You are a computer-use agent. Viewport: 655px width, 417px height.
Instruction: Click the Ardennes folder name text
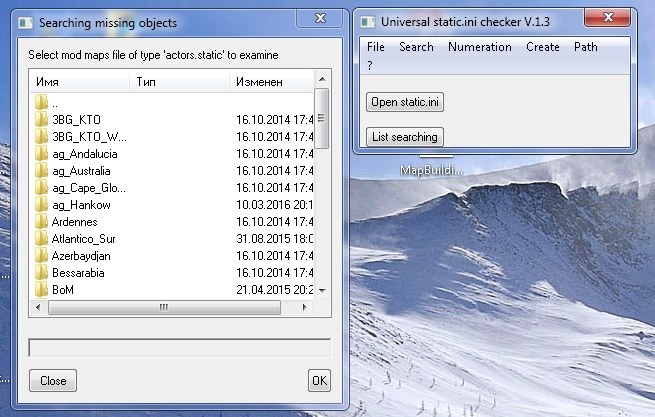(x=74, y=222)
